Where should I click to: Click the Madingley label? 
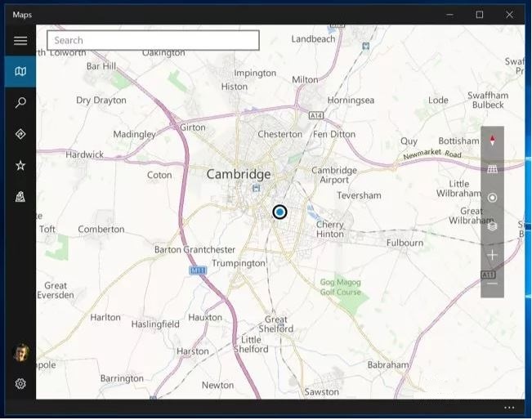pyautogui.click(x=134, y=135)
